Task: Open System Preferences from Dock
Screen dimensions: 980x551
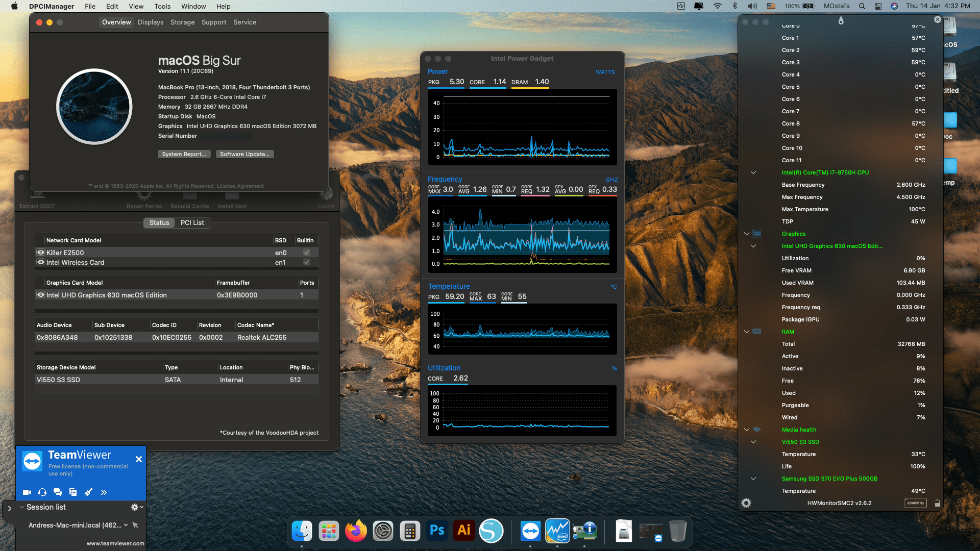Action: [383, 531]
